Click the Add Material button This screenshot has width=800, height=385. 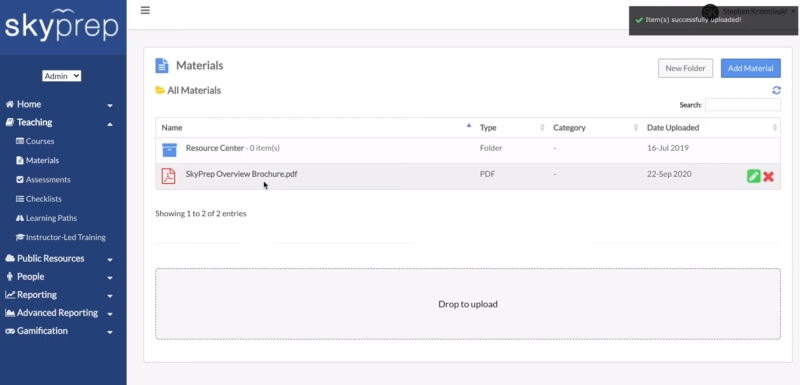[x=751, y=68]
